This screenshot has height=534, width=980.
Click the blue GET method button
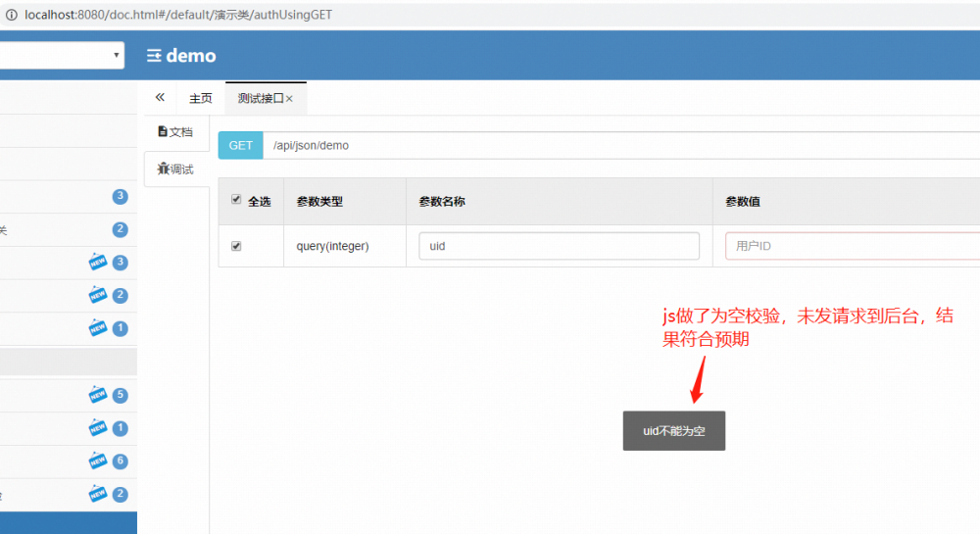tap(241, 146)
